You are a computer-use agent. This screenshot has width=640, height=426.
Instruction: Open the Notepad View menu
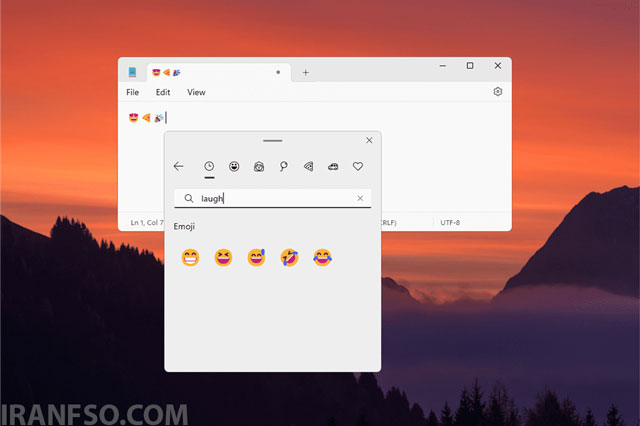coord(196,92)
